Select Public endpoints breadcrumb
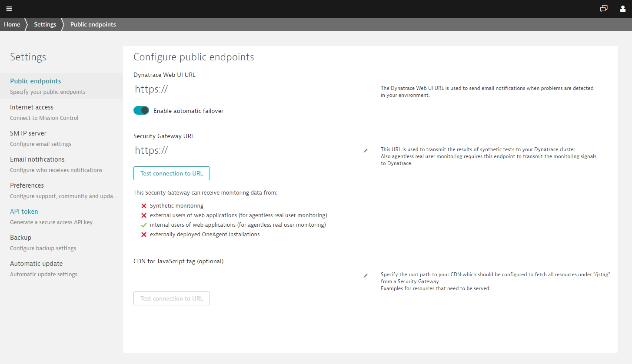This screenshot has height=364, width=632. [93, 24]
